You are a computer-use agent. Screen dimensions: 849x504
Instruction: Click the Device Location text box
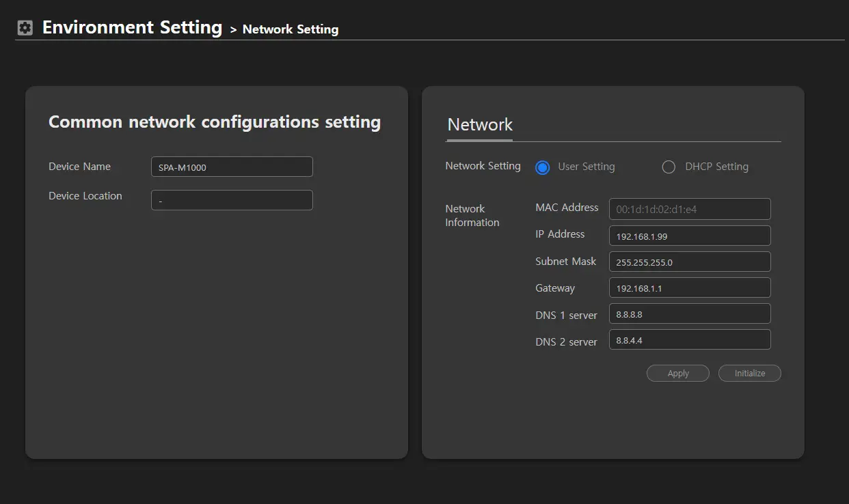tap(232, 200)
